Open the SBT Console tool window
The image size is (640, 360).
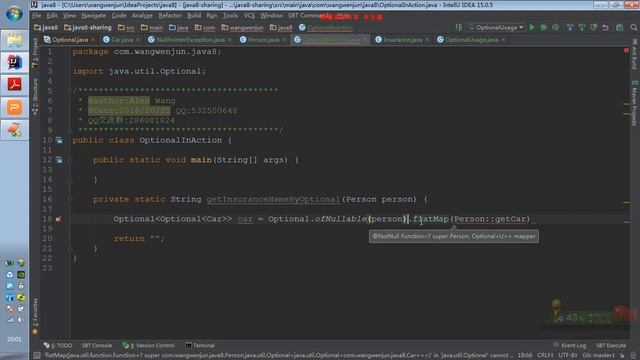pyautogui.click(x=96, y=345)
